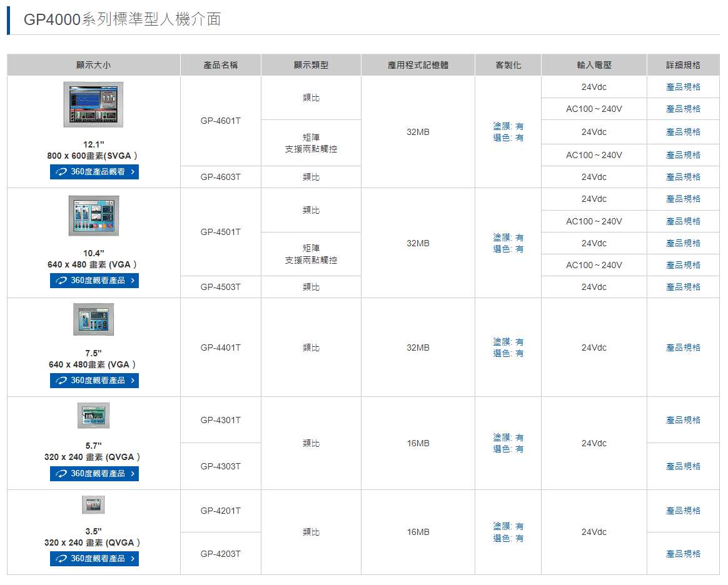Click the 產品名稱 column header
This screenshot has height=585, width=728.
tap(221, 65)
